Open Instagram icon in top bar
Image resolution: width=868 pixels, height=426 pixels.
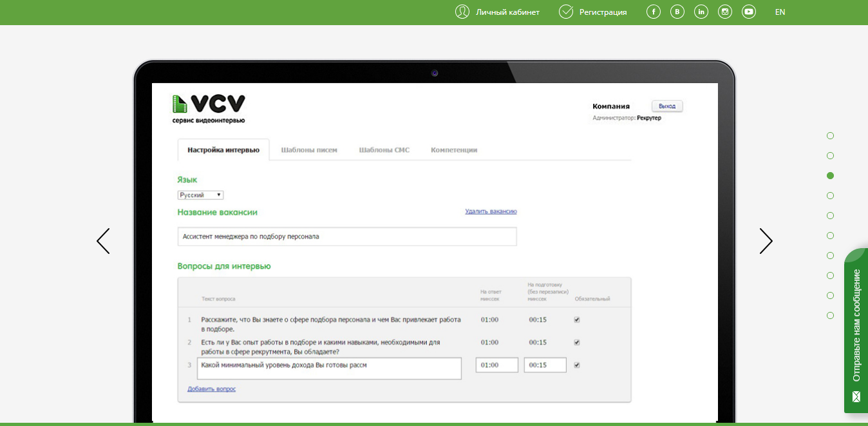(725, 12)
